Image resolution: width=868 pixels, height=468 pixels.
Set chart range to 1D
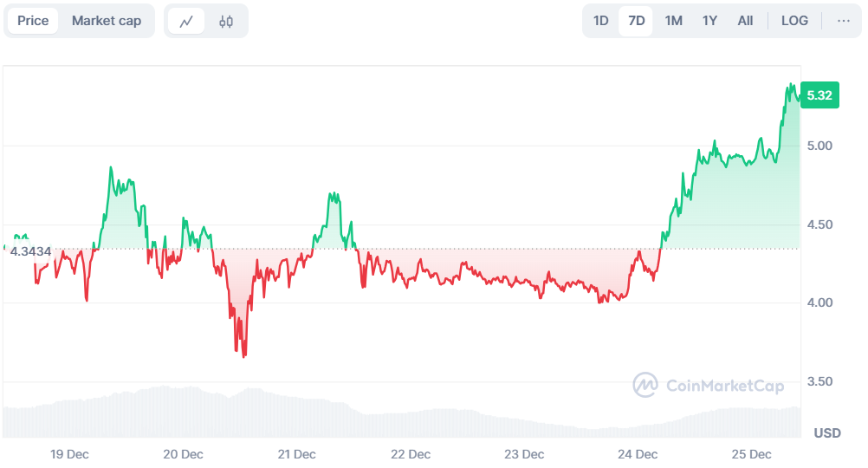click(600, 21)
